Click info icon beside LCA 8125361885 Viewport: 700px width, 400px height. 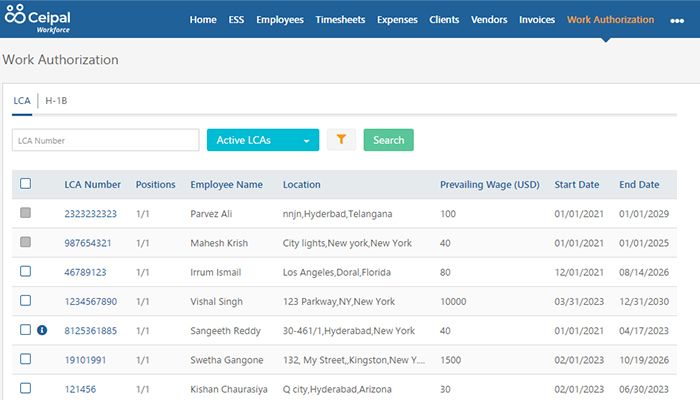coord(42,330)
